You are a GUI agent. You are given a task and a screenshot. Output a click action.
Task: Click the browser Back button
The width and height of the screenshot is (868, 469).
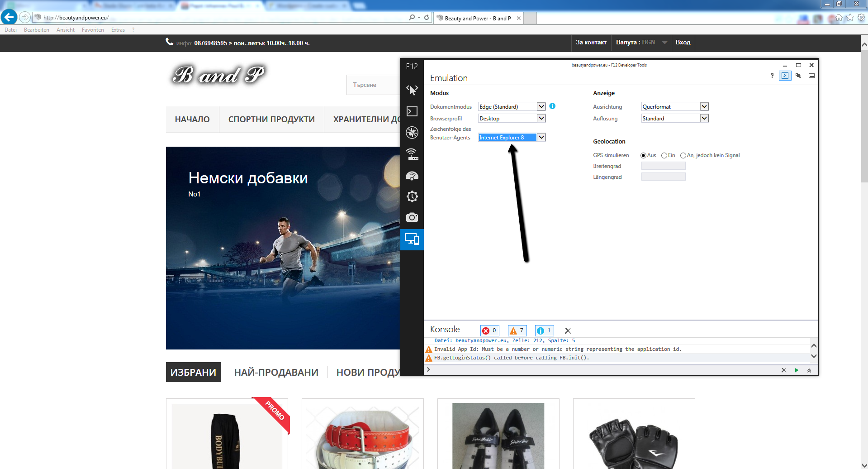point(9,17)
